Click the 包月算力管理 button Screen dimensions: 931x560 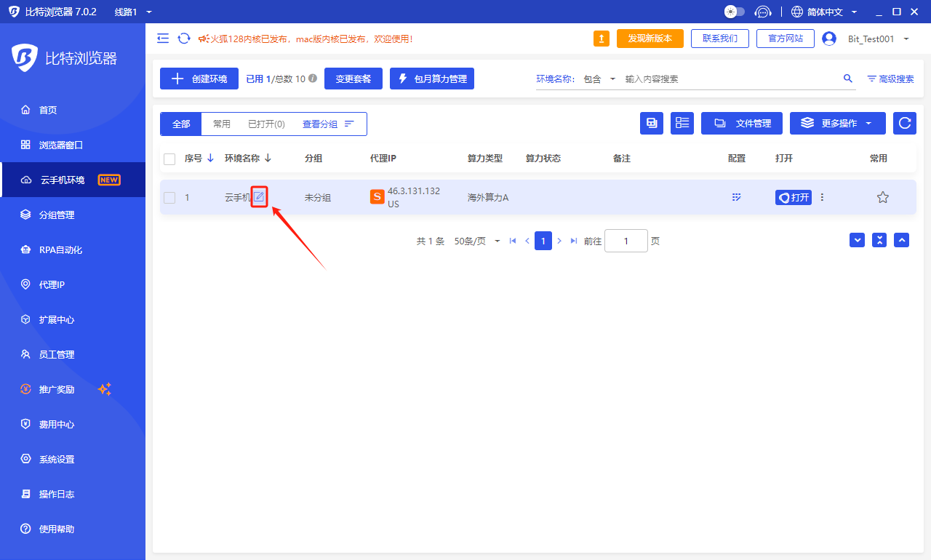click(432, 79)
